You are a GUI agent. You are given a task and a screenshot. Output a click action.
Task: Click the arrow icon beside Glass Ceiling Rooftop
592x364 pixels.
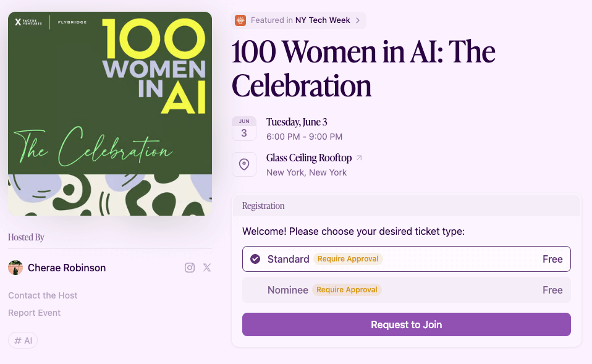coord(359,158)
